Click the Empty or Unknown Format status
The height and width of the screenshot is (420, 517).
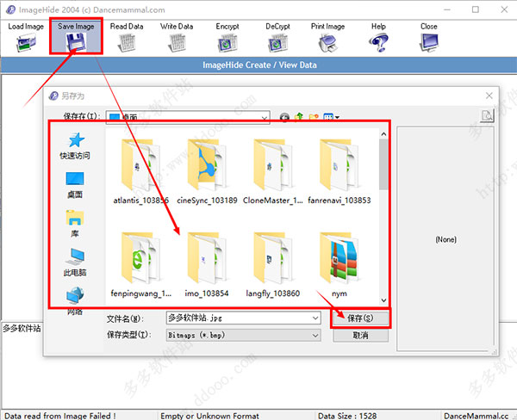(x=209, y=416)
